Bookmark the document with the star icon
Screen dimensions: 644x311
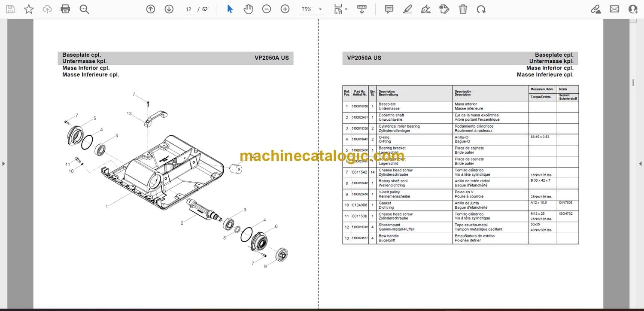click(x=29, y=9)
